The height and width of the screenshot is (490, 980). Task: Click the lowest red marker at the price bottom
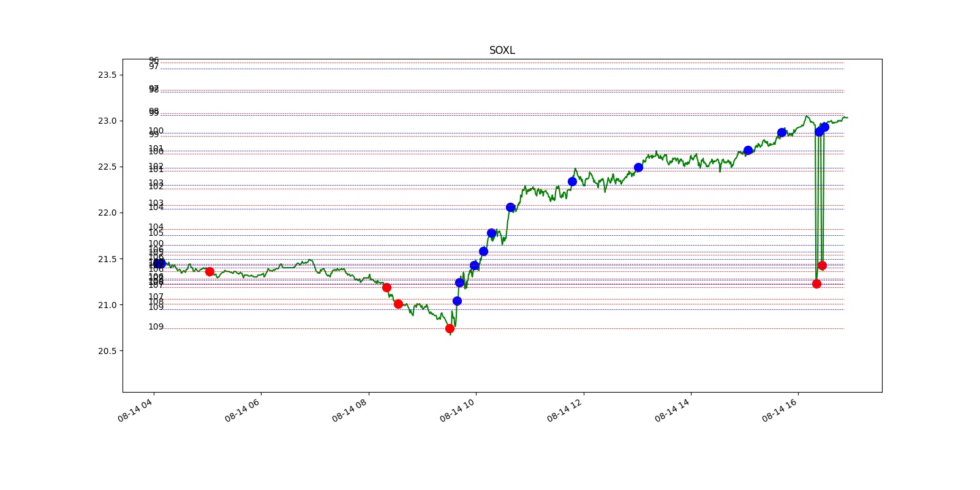pyautogui.click(x=450, y=328)
